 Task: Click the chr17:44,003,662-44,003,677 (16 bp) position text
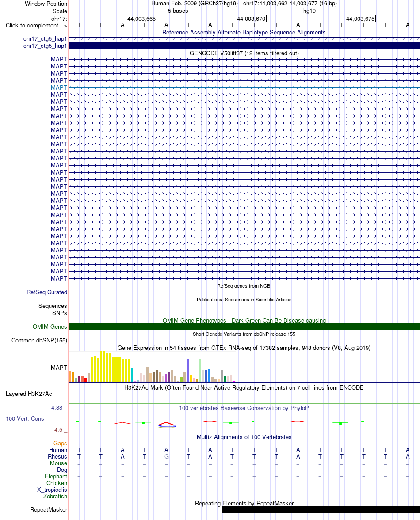290,4
